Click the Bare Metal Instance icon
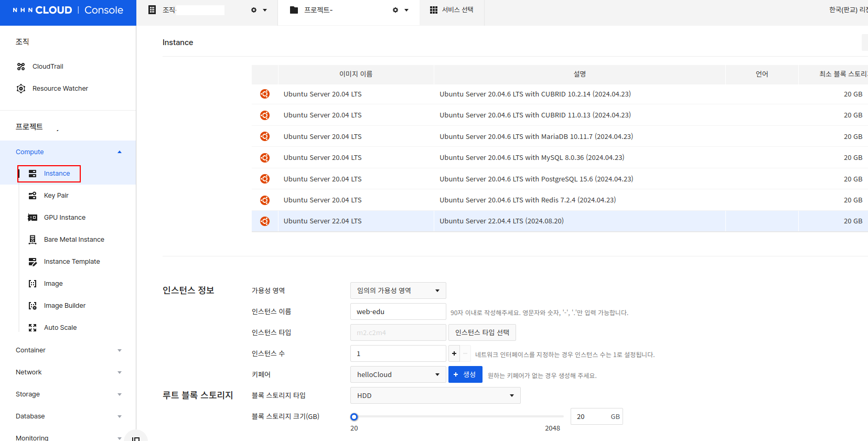868x441 pixels. tap(33, 240)
